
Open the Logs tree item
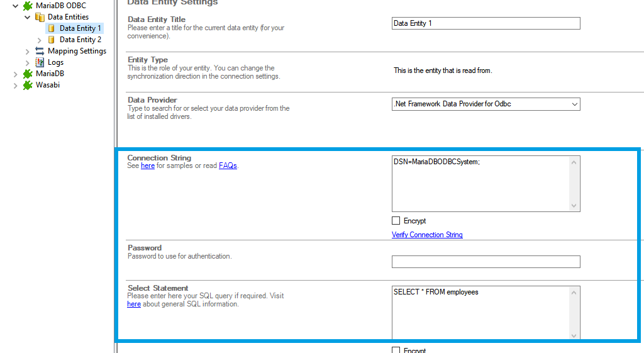[x=55, y=62]
